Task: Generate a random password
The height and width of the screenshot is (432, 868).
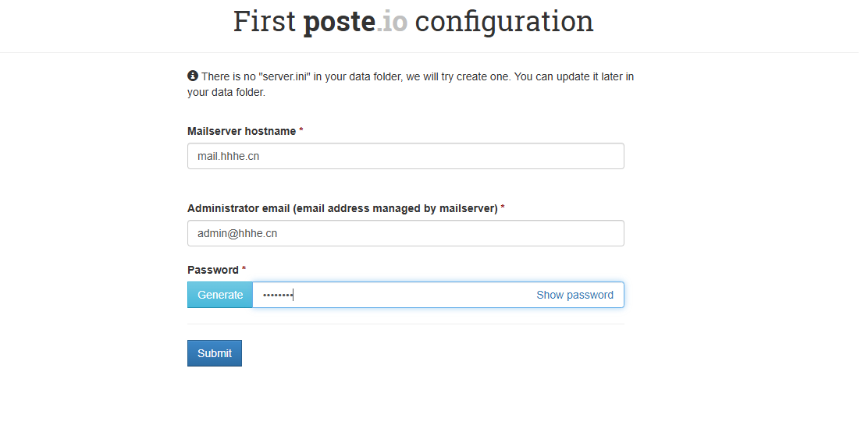Action: (x=220, y=295)
